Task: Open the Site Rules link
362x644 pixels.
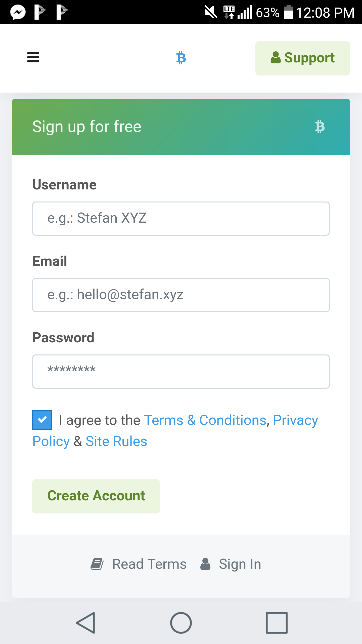Action: click(x=116, y=441)
